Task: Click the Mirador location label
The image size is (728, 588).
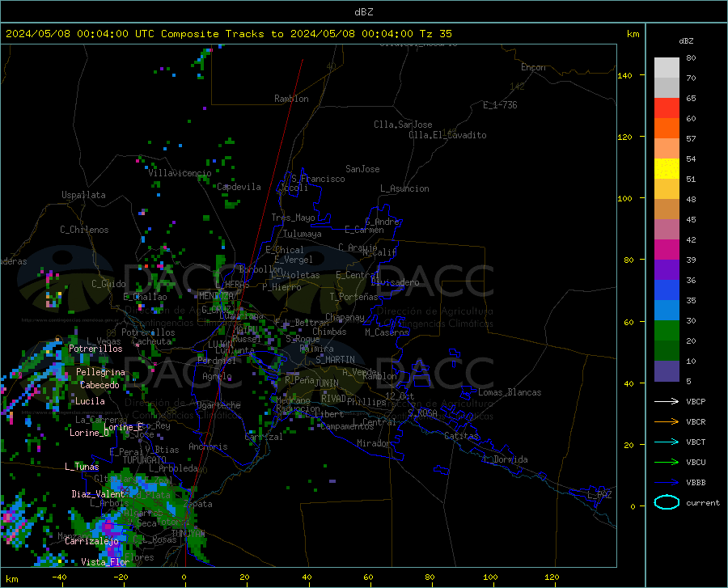Action: point(374,443)
